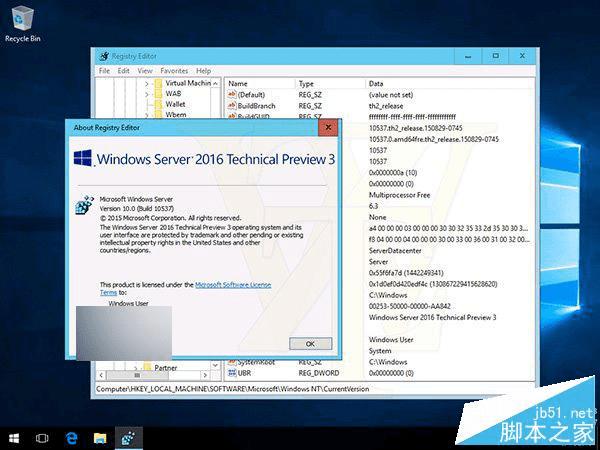
Task: Open the Favorites menu
Action: (174, 71)
